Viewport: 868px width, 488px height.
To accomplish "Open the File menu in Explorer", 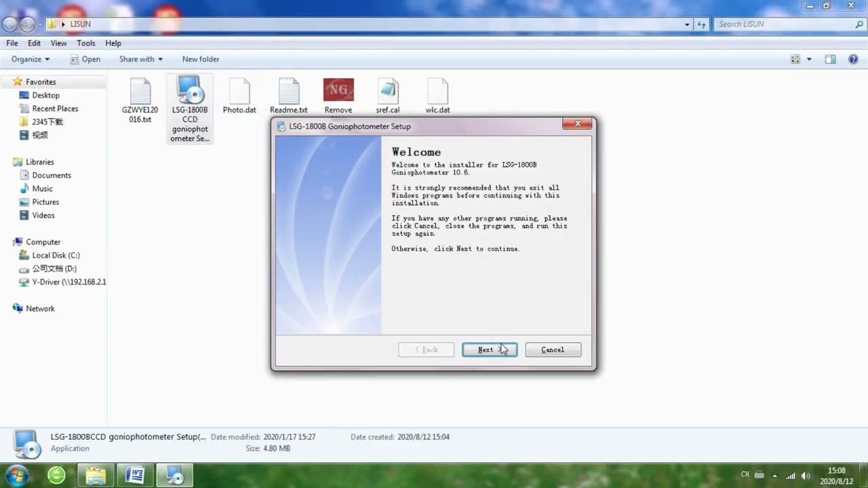I will [x=12, y=43].
